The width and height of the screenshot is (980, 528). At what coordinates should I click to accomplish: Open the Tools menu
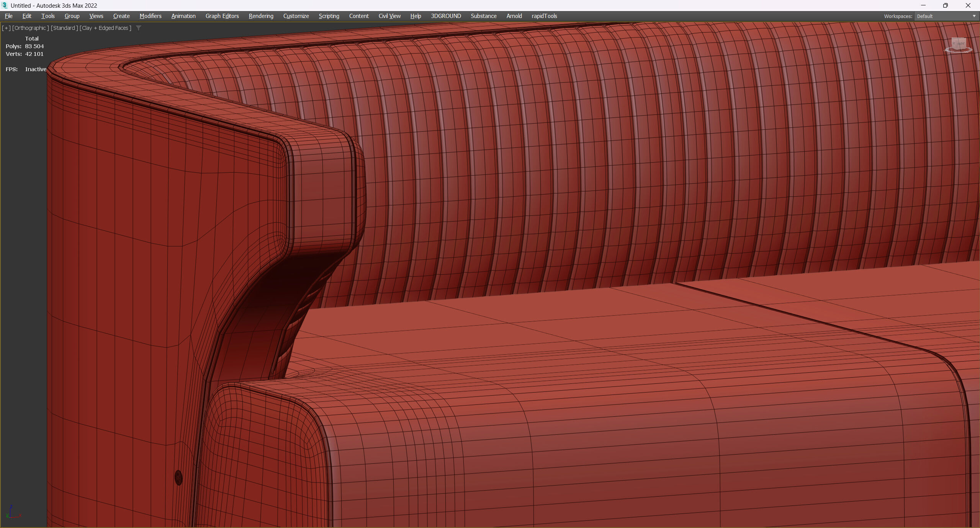click(48, 16)
